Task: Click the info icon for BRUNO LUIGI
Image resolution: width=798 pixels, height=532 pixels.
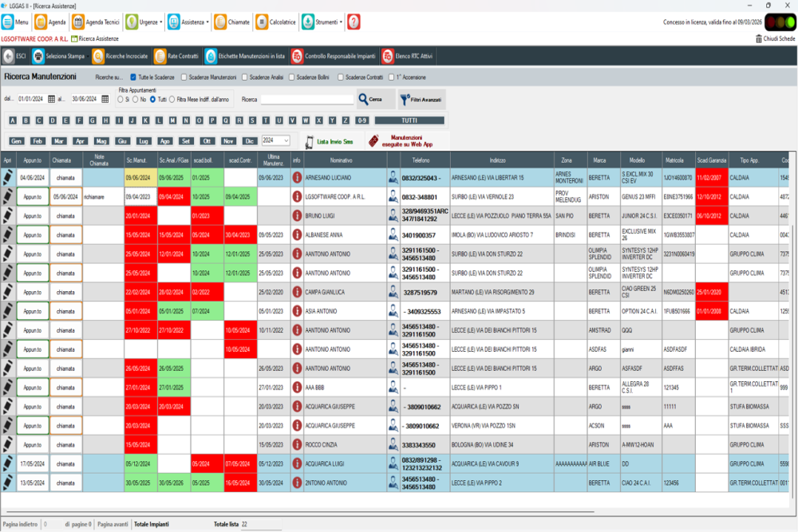Action: coord(297,215)
